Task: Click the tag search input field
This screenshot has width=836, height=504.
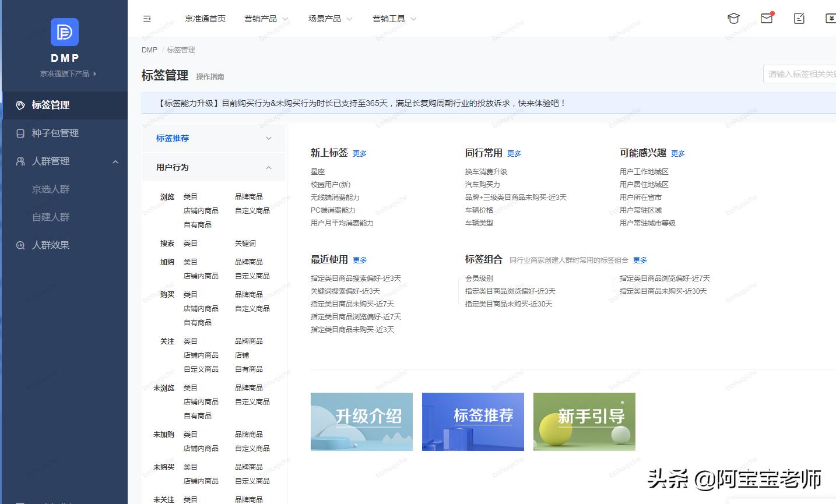Action: [x=805, y=74]
